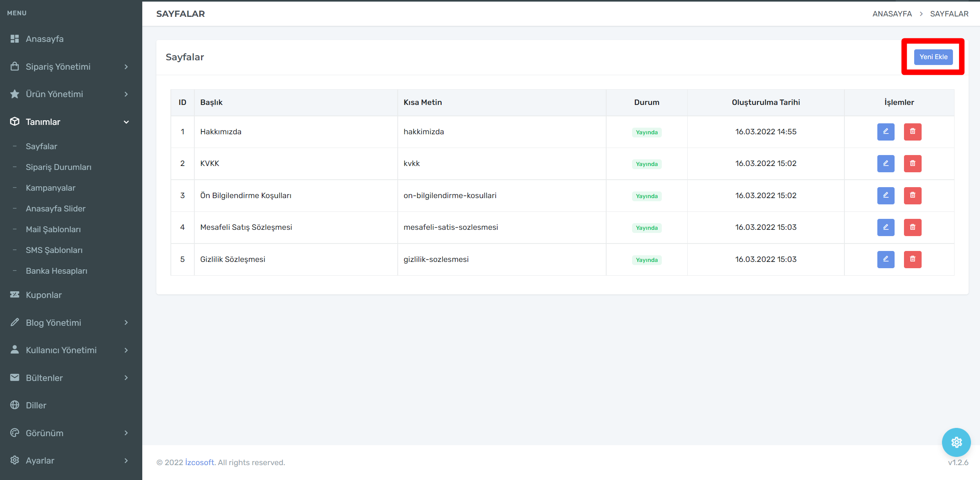This screenshot has width=980, height=480.
Task: Open the floating settings gear button
Action: point(956,442)
